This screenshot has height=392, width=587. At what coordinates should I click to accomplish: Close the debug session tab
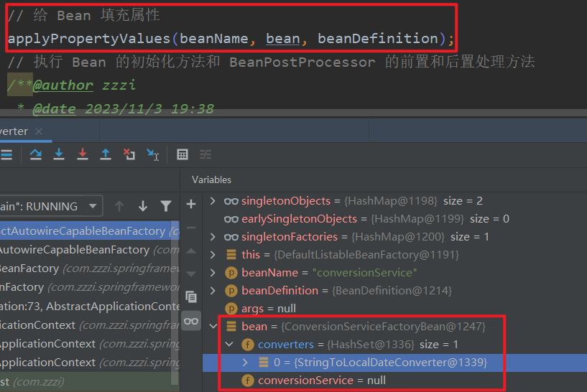click(39, 131)
